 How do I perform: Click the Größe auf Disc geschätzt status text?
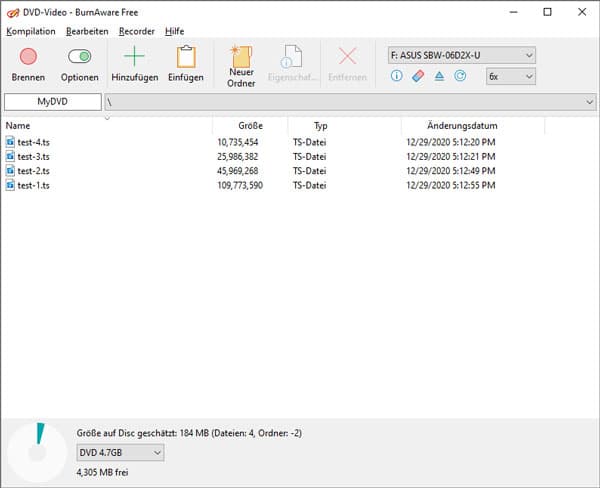(189, 433)
